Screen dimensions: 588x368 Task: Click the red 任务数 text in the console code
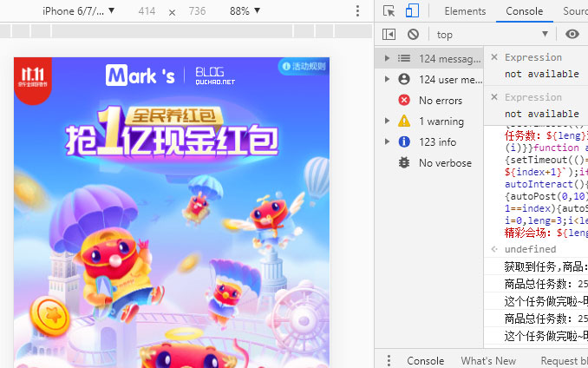click(x=521, y=135)
